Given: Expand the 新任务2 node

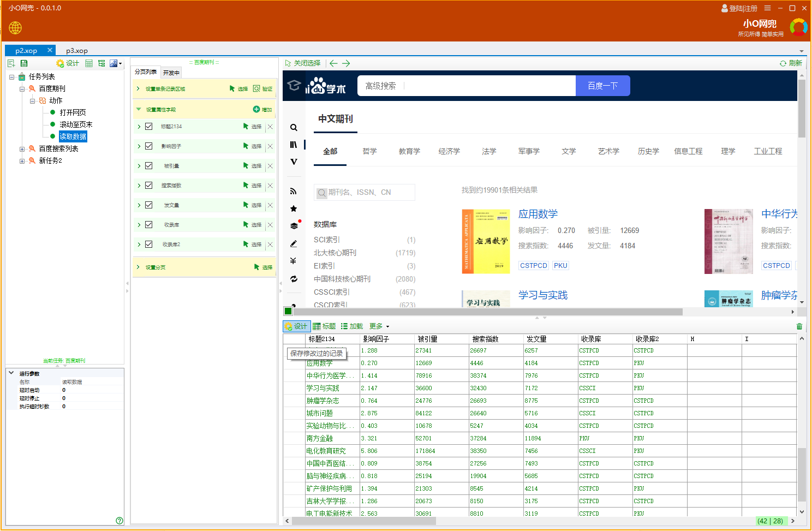Looking at the screenshot, I should pyautogui.click(x=22, y=161).
